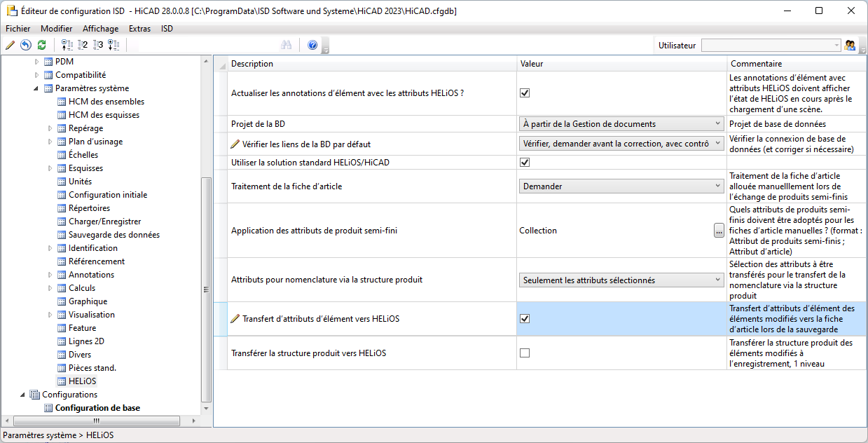Click the Graphique node grid icon

pyautogui.click(x=62, y=301)
